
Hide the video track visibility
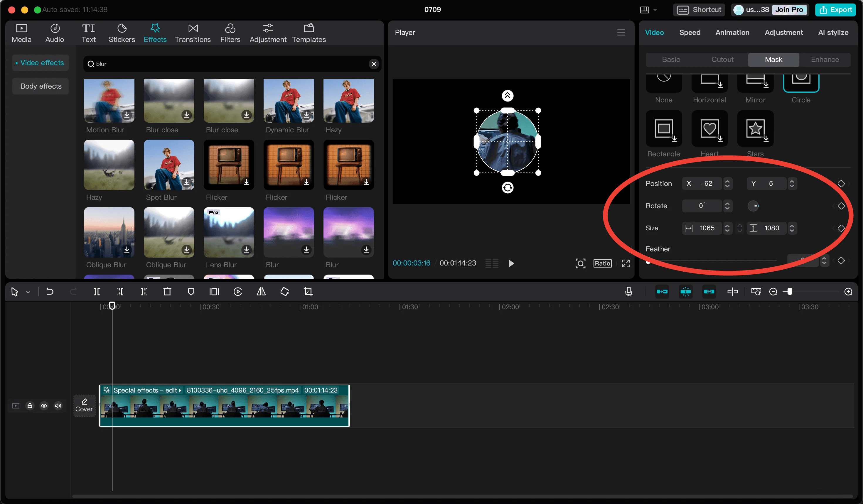[44, 406]
